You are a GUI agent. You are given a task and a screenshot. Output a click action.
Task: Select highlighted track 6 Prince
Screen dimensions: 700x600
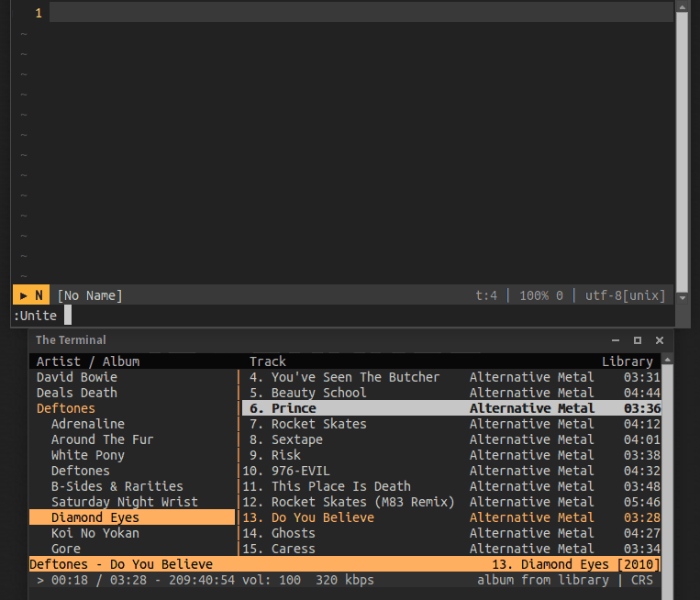point(451,408)
